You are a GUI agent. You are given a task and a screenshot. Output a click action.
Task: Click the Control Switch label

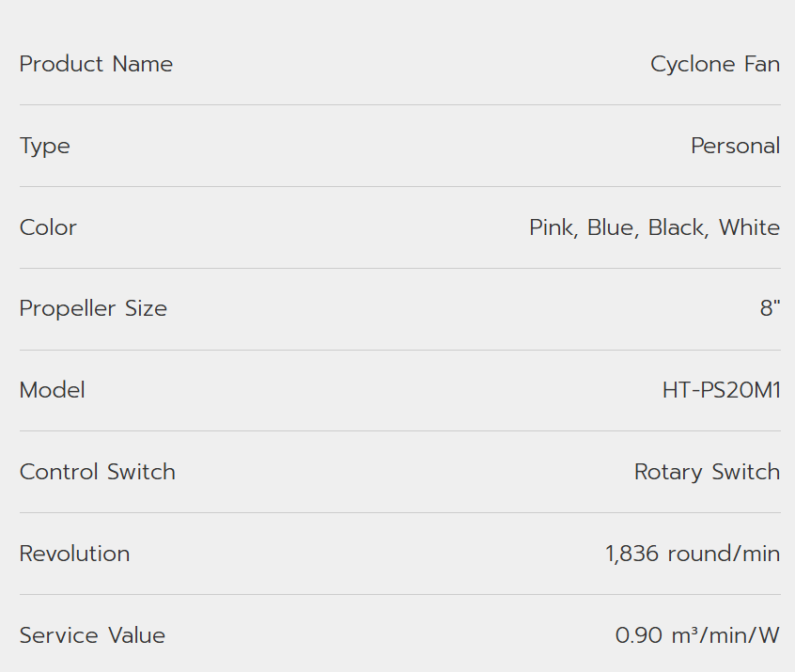(97, 472)
